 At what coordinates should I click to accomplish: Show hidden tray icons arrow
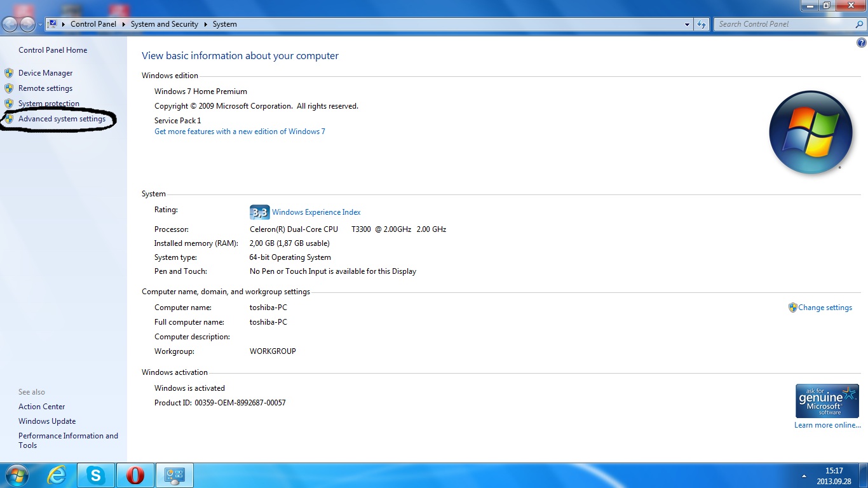click(x=804, y=475)
